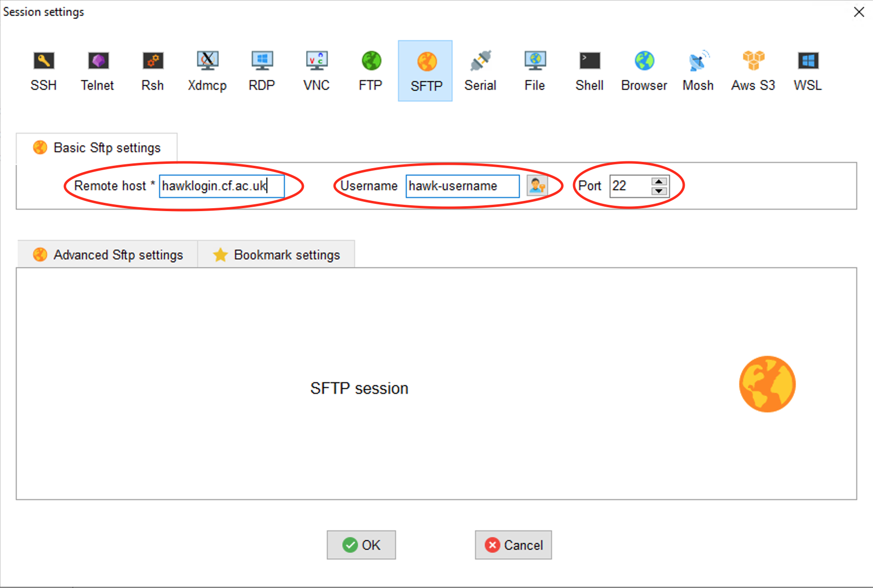The height and width of the screenshot is (588, 873).
Task: Select the Mosh session type
Action: pyautogui.click(x=698, y=71)
